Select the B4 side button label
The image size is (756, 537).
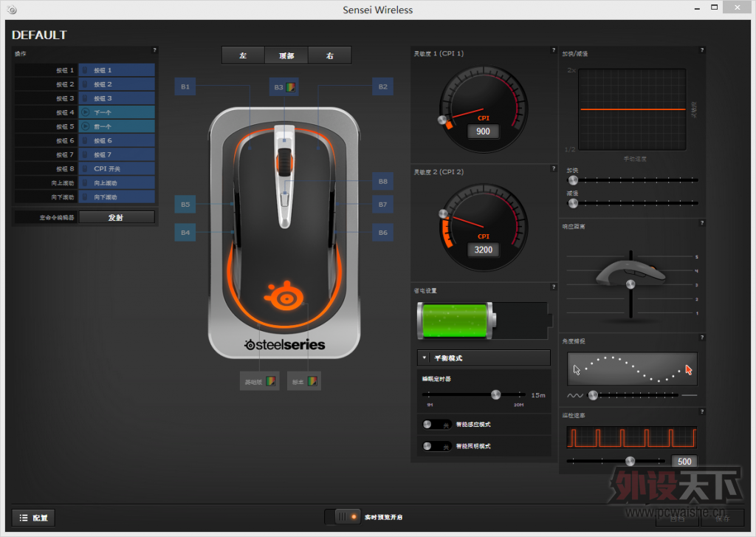click(185, 233)
